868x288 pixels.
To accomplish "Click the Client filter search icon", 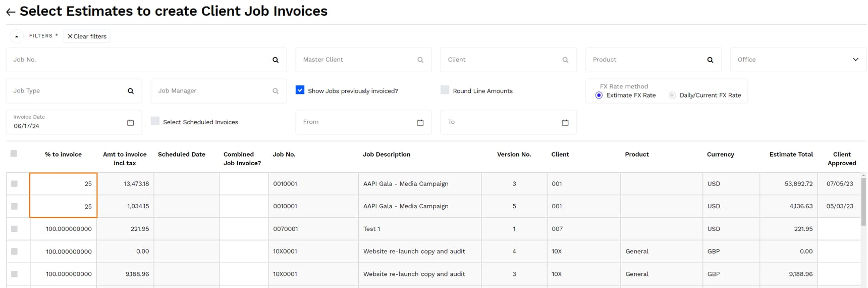I will click(x=565, y=60).
